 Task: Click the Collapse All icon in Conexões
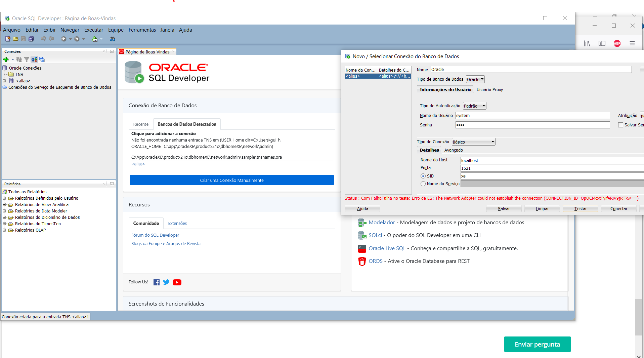click(42, 59)
